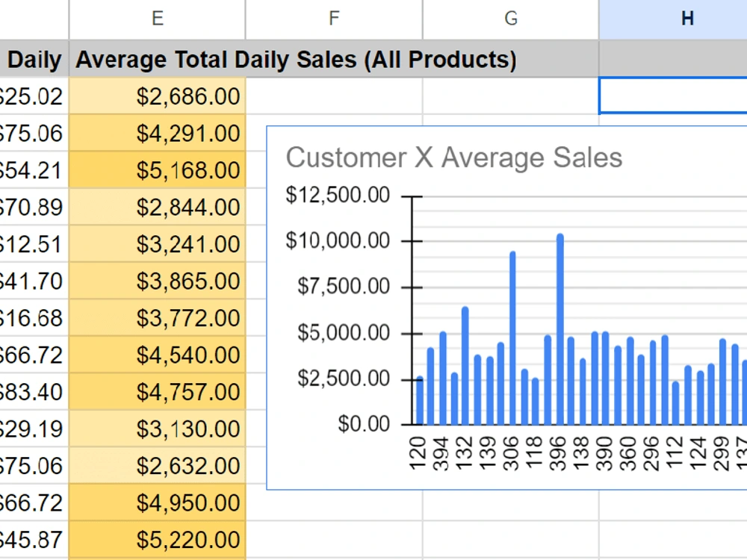Select column G header
The height and width of the screenshot is (560, 747).
click(x=511, y=19)
